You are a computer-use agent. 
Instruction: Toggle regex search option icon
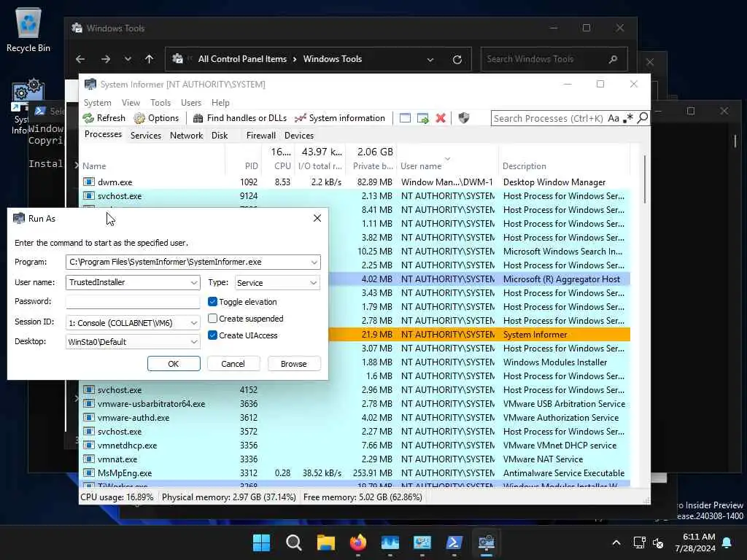coord(628,118)
